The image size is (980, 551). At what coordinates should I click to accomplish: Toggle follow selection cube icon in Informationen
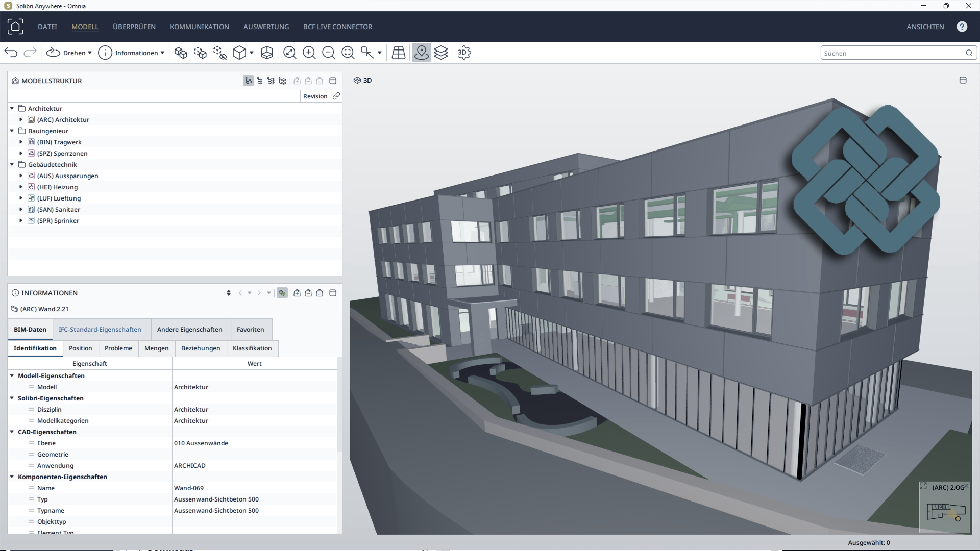point(282,293)
